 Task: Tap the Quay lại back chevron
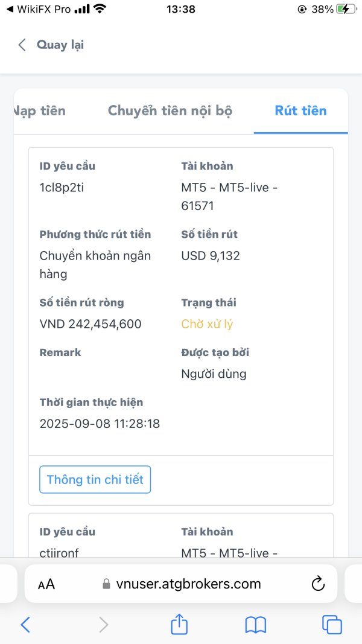click(x=22, y=45)
